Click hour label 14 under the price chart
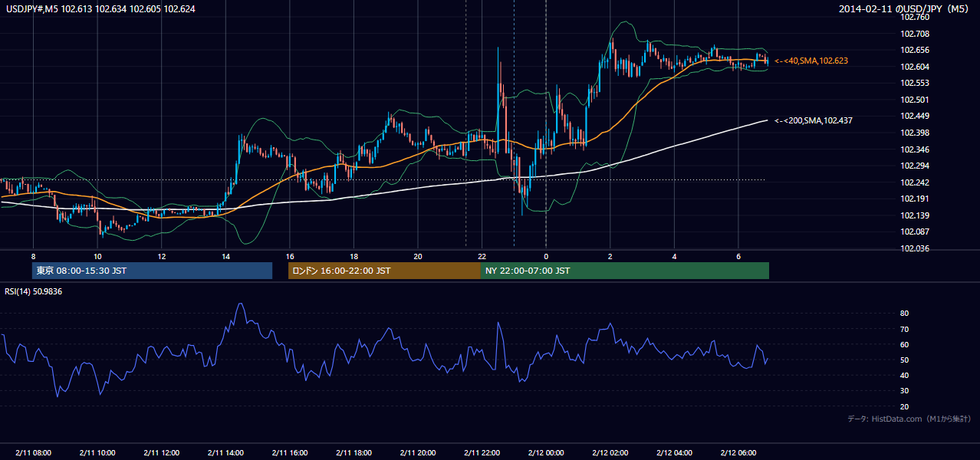 point(225,256)
